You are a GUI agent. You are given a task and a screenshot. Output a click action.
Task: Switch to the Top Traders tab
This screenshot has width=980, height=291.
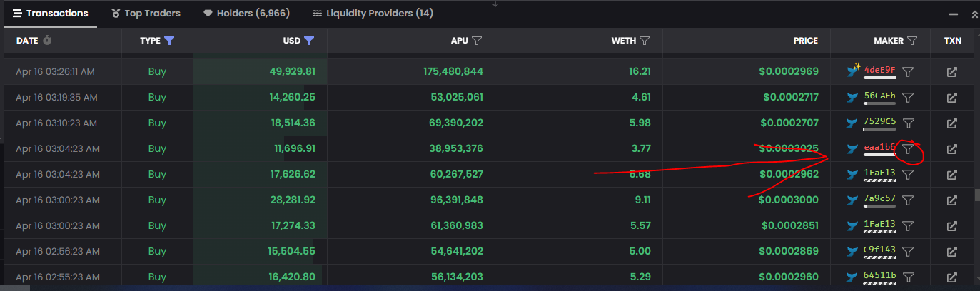(x=146, y=14)
